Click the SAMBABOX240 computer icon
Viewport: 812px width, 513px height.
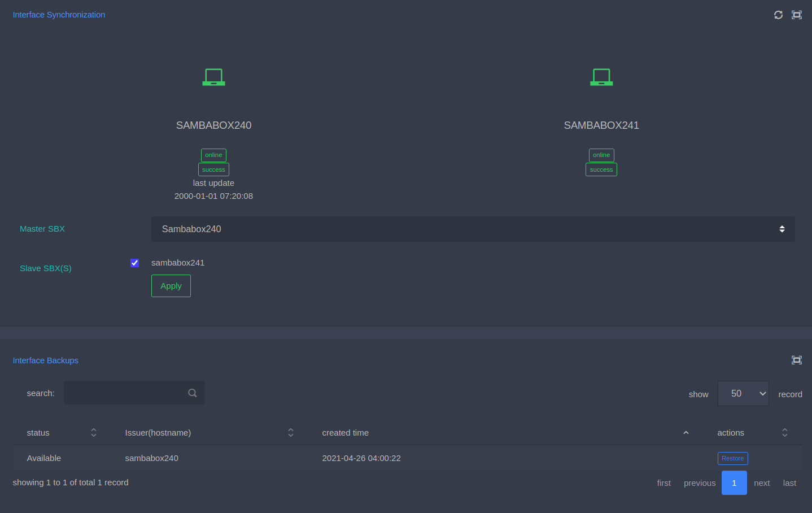pos(213,77)
